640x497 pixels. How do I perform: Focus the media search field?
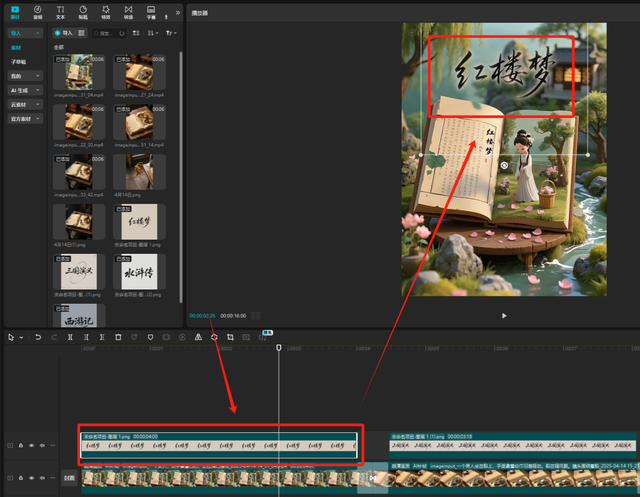click(109, 33)
